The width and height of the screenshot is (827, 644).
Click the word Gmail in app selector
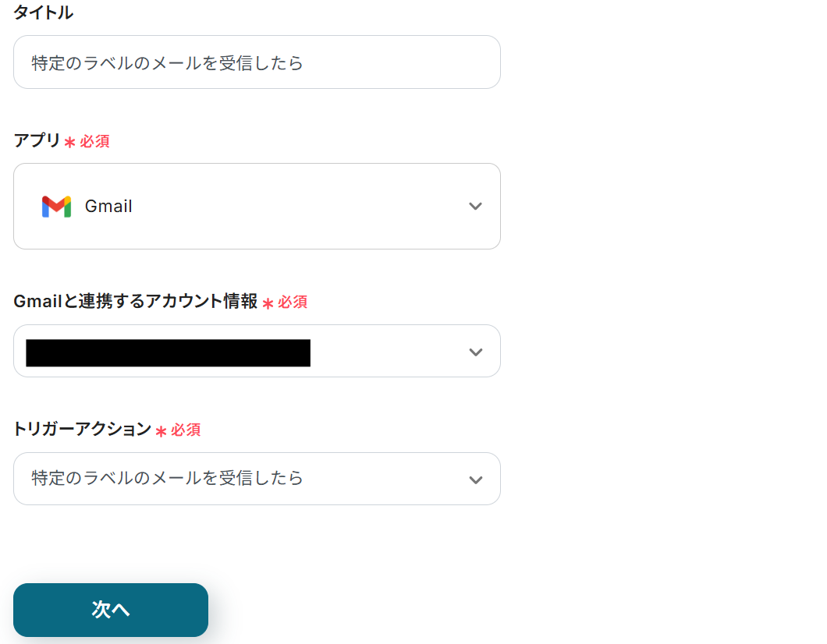pyautogui.click(x=108, y=207)
